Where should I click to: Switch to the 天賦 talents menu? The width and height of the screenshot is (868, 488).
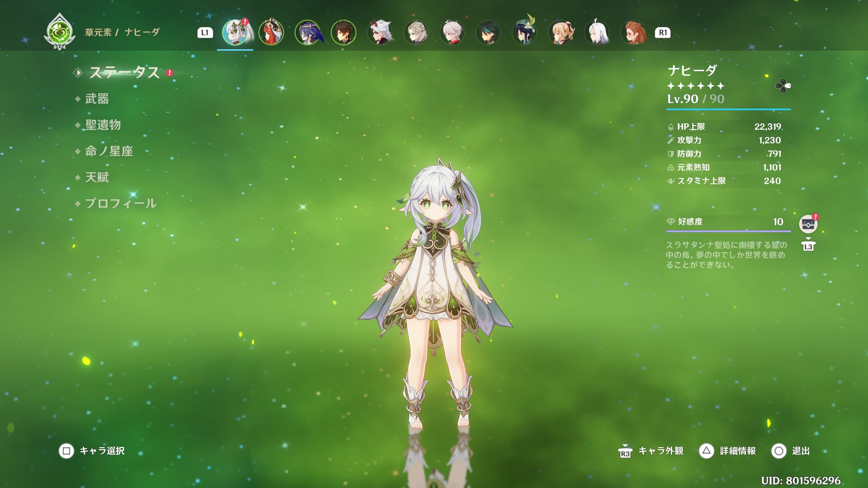[97, 178]
